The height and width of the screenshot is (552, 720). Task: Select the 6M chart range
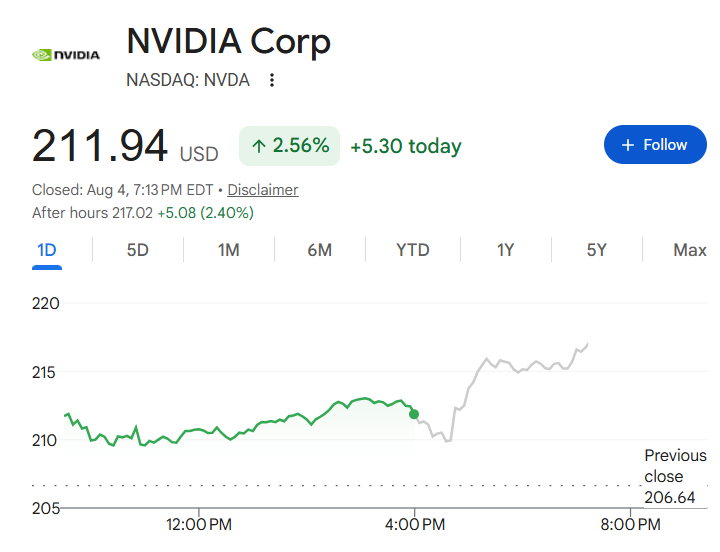[x=320, y=250]
